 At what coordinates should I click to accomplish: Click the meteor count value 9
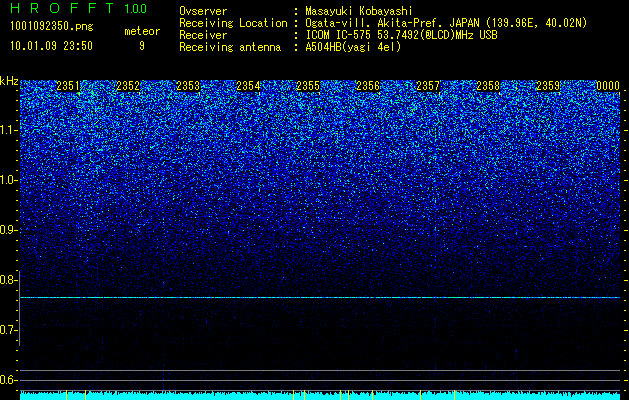[142, 46]
